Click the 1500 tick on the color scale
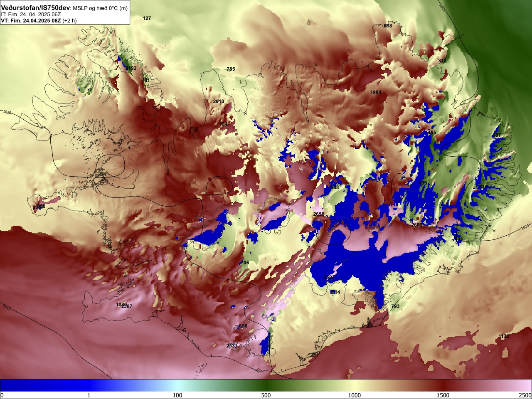532x399 pixels. (x=443, y=395)
